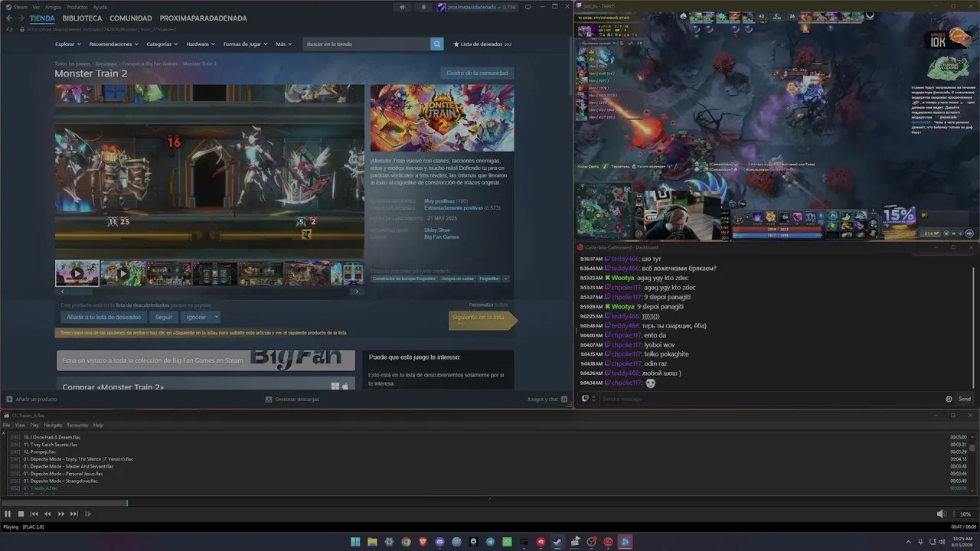
Task: Open File Explorer from the taskbar
Action: click(x=372, y=542)
